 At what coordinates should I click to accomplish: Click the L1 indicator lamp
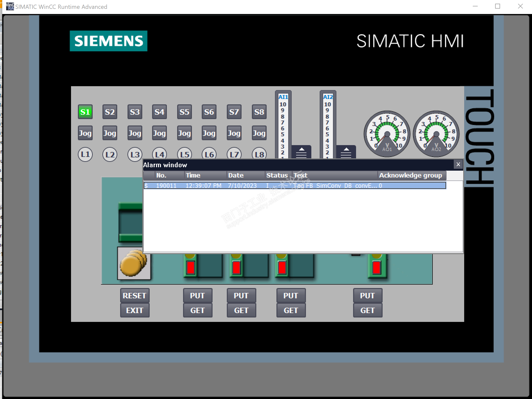pos(85,154)
